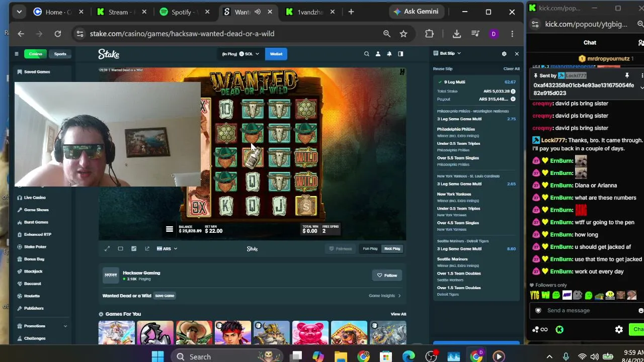Toggle the 9 Leg Multi checkmark
The height and width of the screenshot is (362, 644).
point(440,82)
